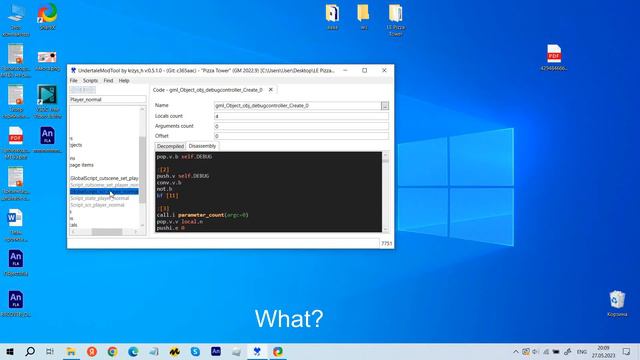Click the tree scrollbar down arrow

[x=142, y=225]
